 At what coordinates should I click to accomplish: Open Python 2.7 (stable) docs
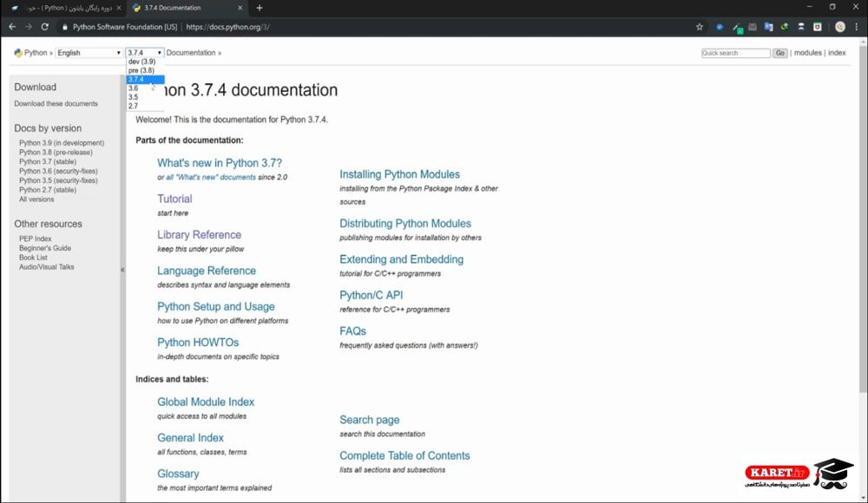click(48, 190)
